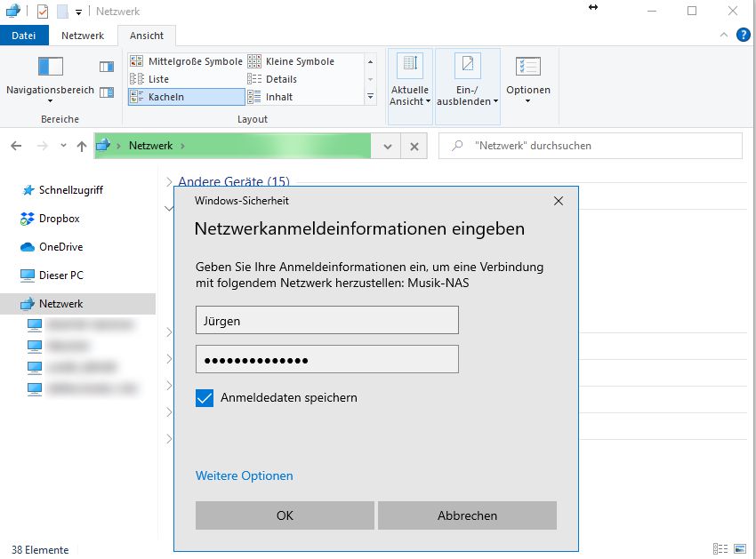
Task: Expand the layout gallery more arrow
Action: (x=370, y=96)
